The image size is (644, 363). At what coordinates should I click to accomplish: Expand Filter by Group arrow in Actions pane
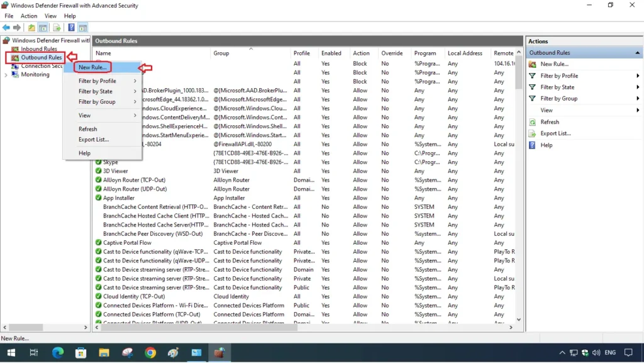[x=638, y=99]
